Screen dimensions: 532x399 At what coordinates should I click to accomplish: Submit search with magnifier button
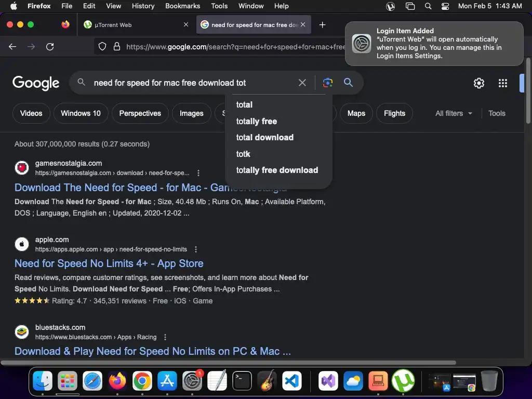(x=348, y=82)
